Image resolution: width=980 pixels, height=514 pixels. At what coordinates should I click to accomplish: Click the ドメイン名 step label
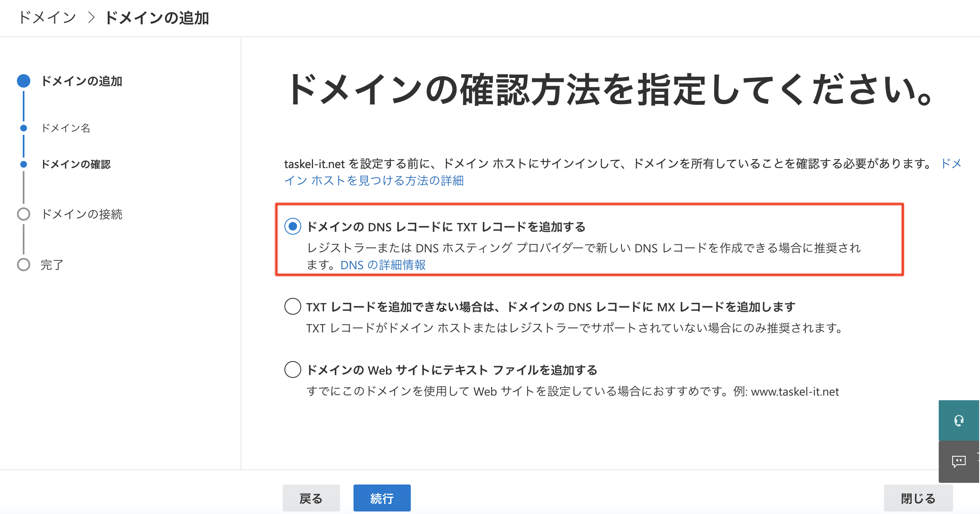point(66,128)
